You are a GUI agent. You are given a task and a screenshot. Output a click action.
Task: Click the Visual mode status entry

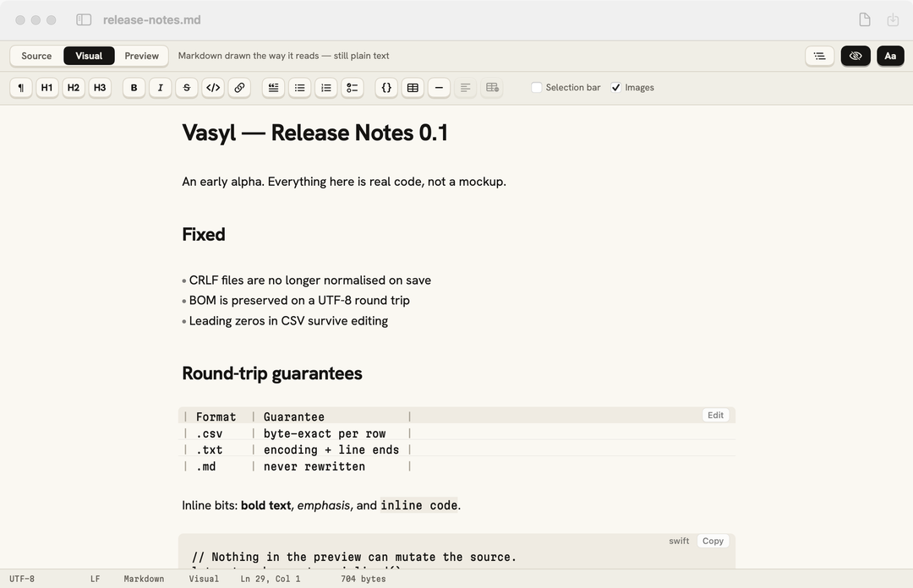click(204, 579)
